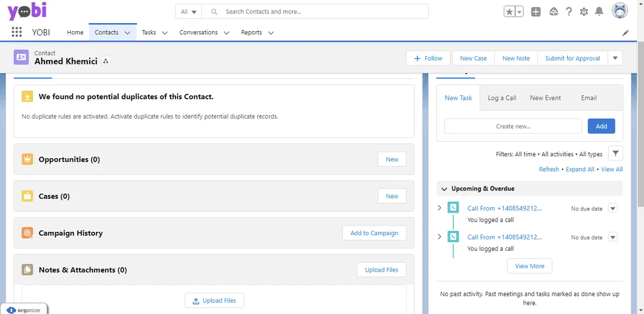Open the Setup gear icon

coord(584,11)
